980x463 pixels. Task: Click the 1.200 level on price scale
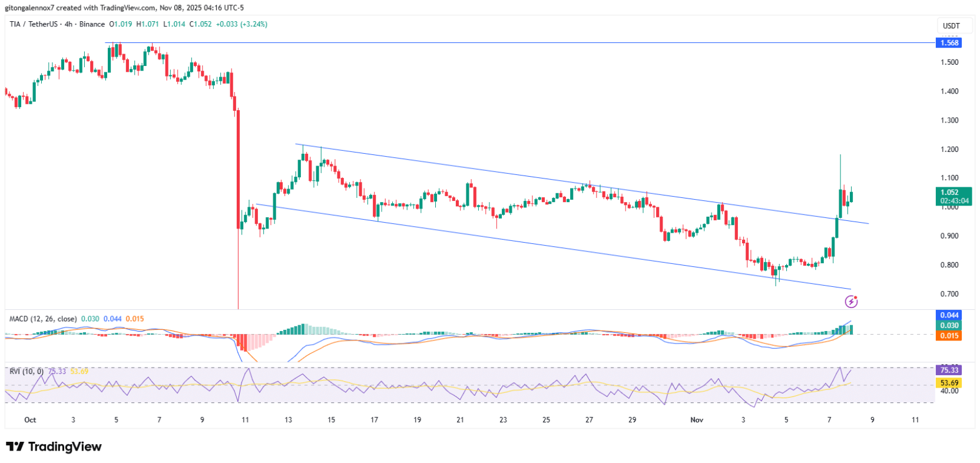949,149
